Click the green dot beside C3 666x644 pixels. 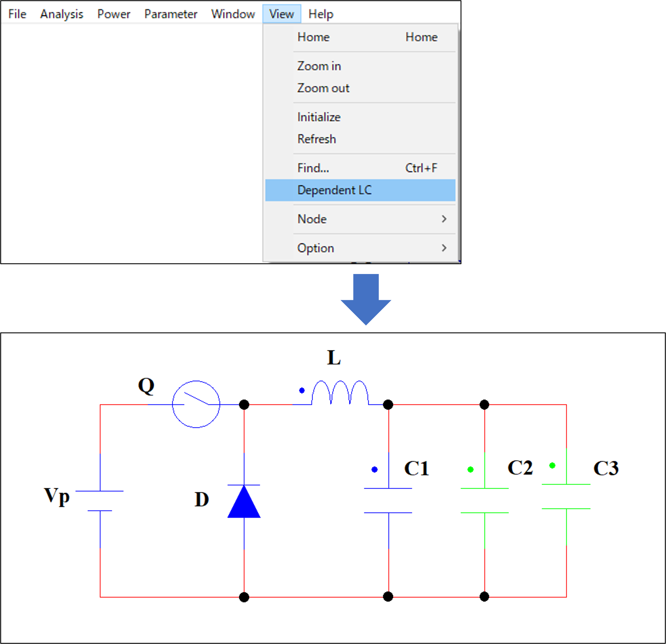(552, 465)
